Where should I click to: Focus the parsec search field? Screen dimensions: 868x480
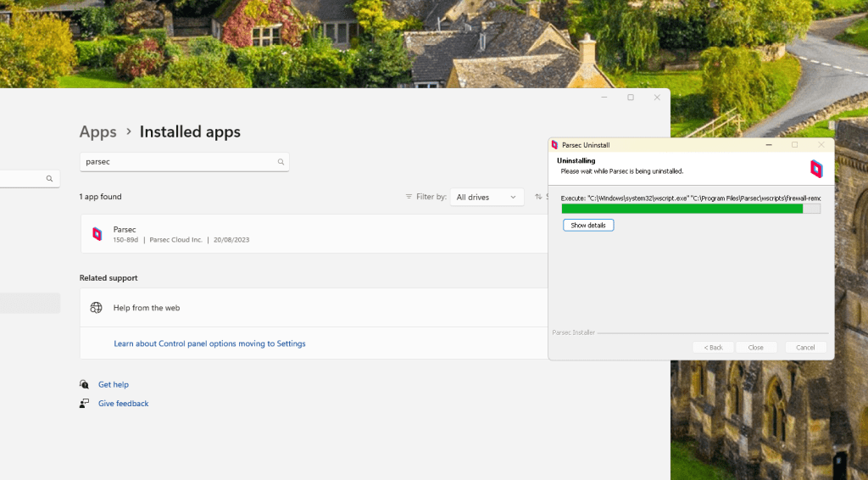click(x=184, y=162)
